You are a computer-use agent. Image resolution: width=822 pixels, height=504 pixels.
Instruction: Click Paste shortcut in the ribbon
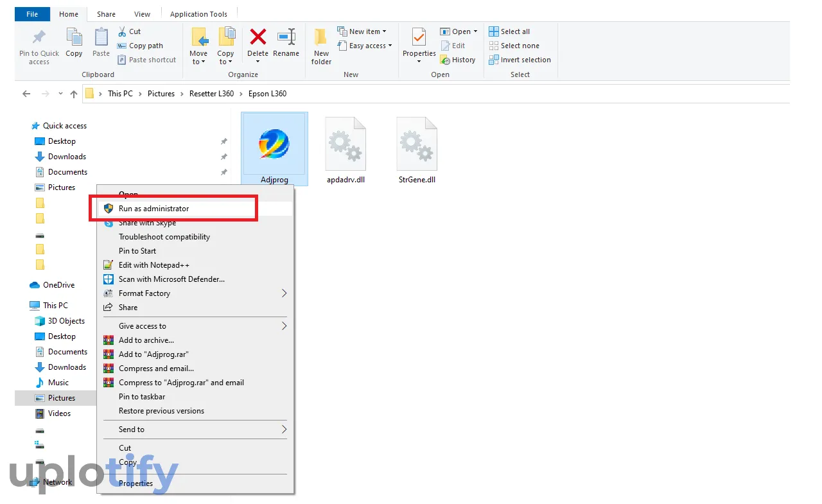[147, 60]
